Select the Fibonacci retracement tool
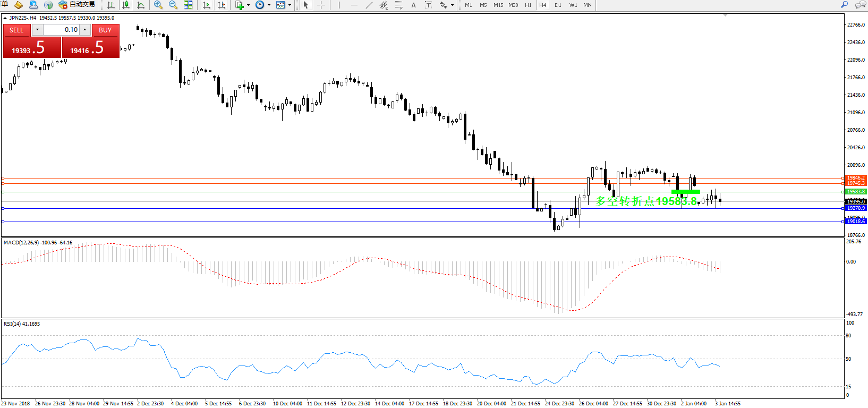Image resolution: width=868 pixels, height=408 pixels. (x=399, y=5)
